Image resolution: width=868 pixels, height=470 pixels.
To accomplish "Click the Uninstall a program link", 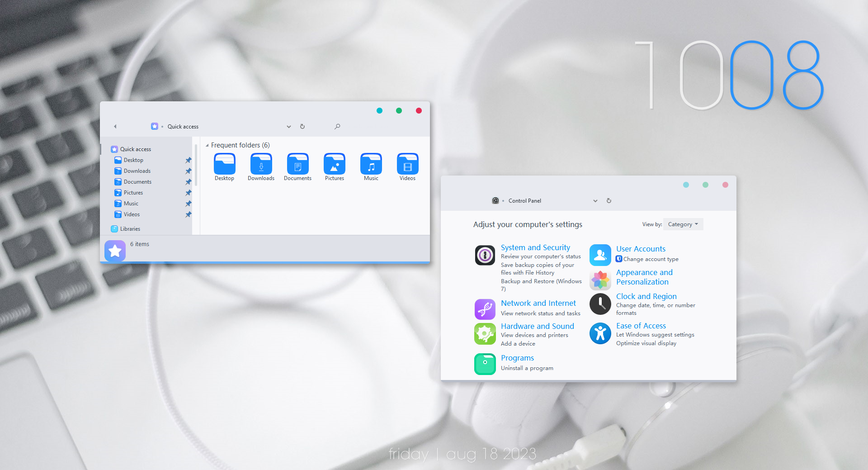I will point(527,368).
